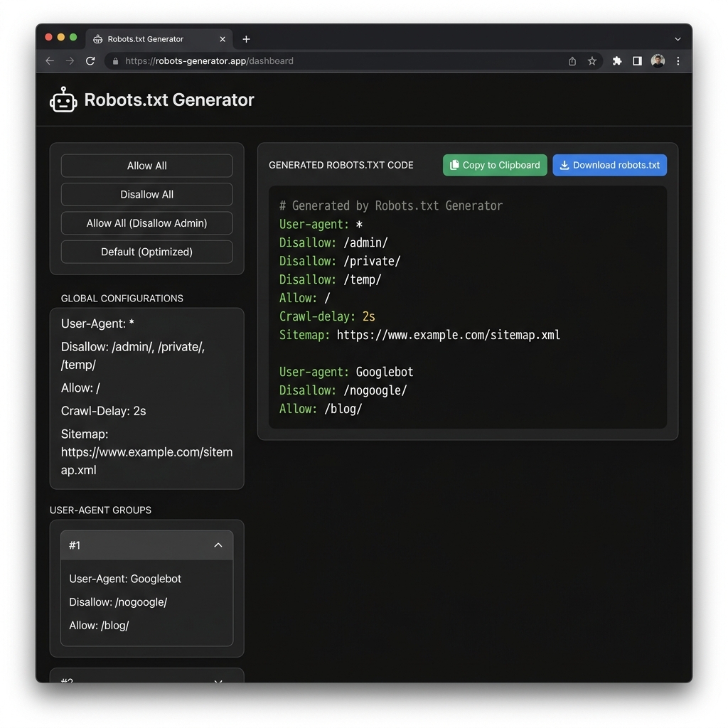Click GENERATED ROBOTS.TXT CODE heading
The height and width of the screenshot is (728, 728).
(341, 165)
